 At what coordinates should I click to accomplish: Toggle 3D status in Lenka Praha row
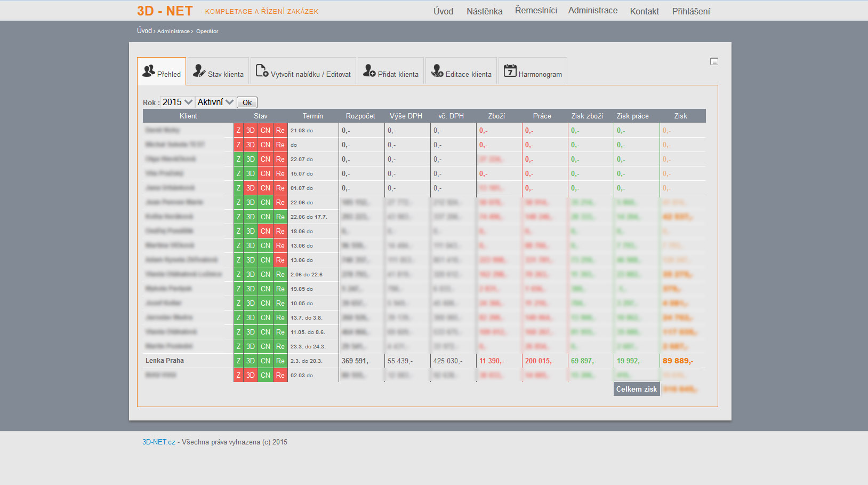pos(251,361)
